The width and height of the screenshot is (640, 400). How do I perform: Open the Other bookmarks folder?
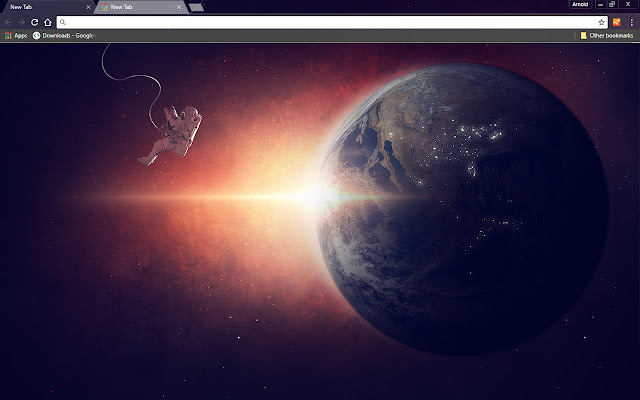pos(607,36)
